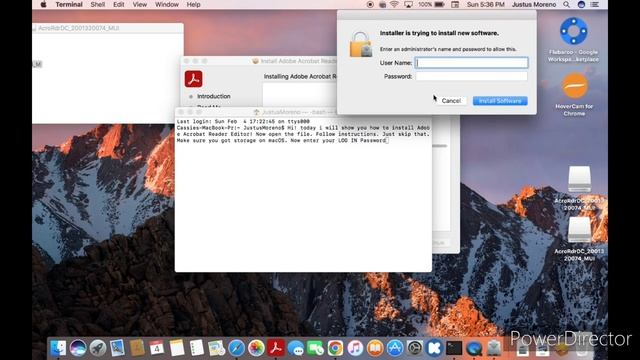
Task: Click Cancel in the installer dialog
Action: (x=451, y=101)
